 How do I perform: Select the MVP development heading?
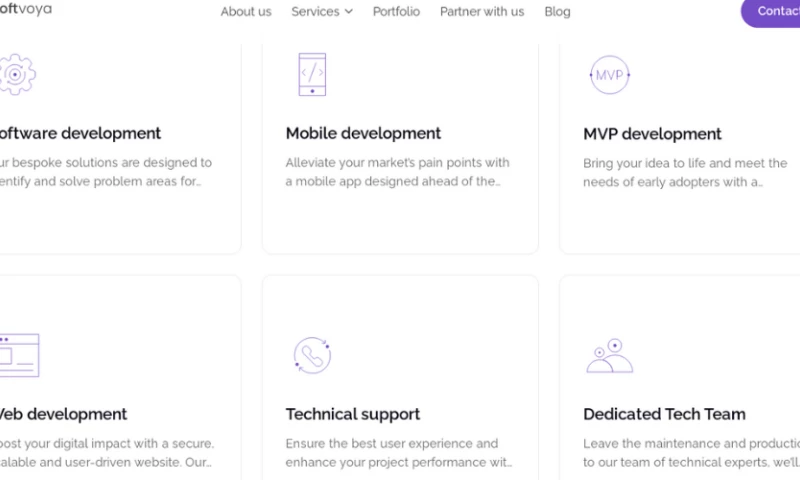652,134
